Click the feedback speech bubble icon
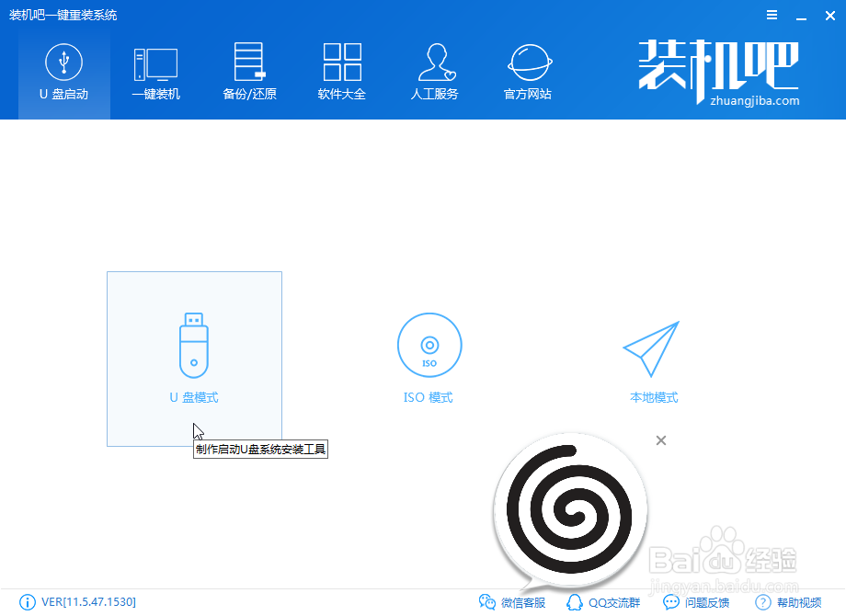 (x=670, y=602)
